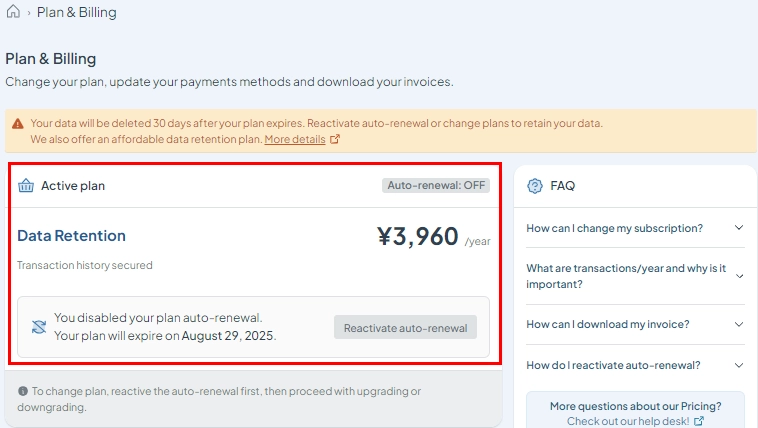Click the Auto-renewal: OFF status badge
Viewport: 758px width, 428px height.
[436, 185]
